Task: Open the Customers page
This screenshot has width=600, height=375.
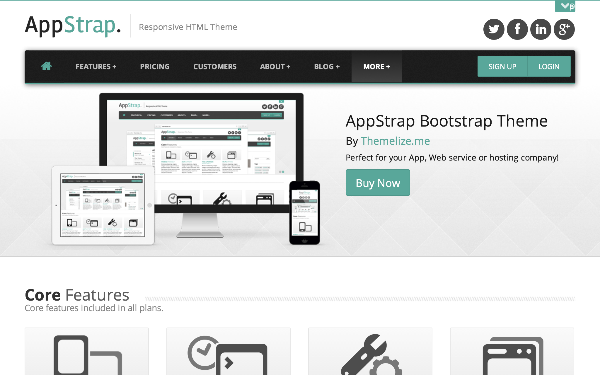Action: 215,67
